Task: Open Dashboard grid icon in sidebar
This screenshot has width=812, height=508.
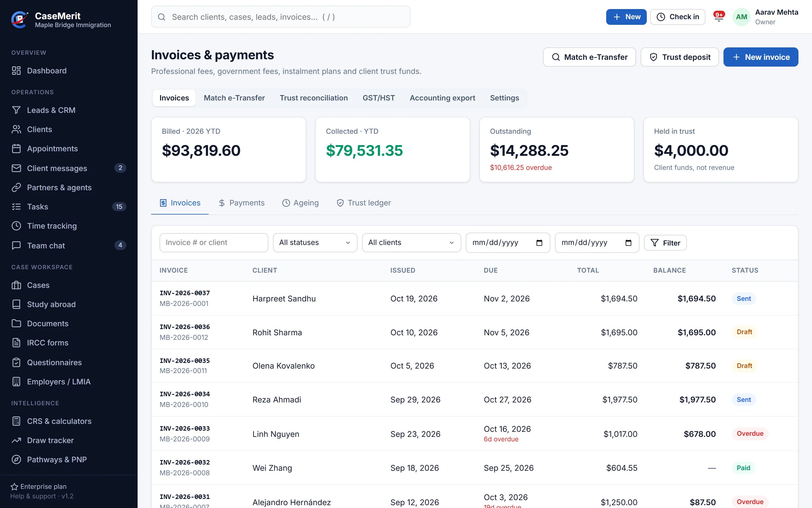Action: (x=16, y=71)
